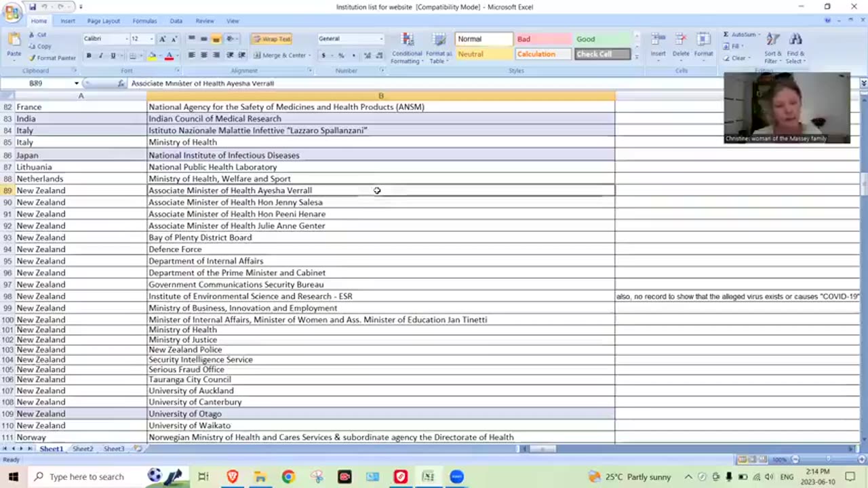Open the General number format dropdown
Image resolution: width=868 pixels, height=488 pixels.
click(381, 39)
